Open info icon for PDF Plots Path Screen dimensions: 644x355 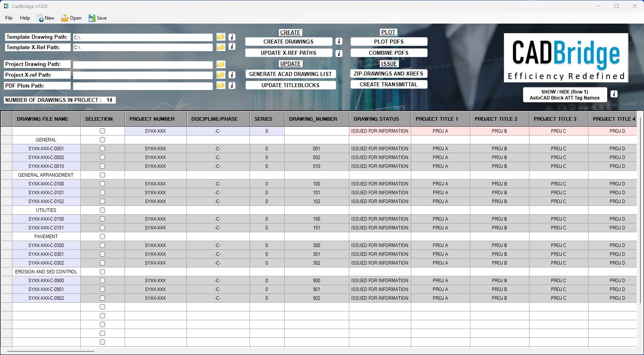[x=232, y=86]
